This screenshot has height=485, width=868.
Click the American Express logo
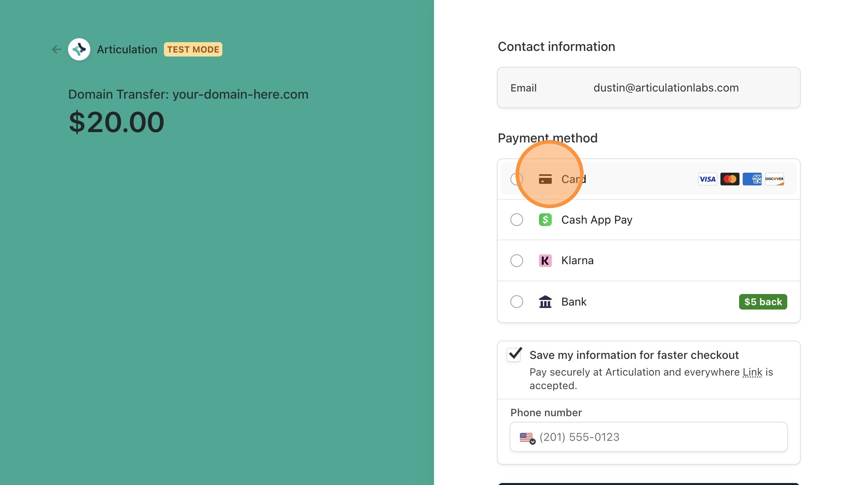[x=752, y=179]
